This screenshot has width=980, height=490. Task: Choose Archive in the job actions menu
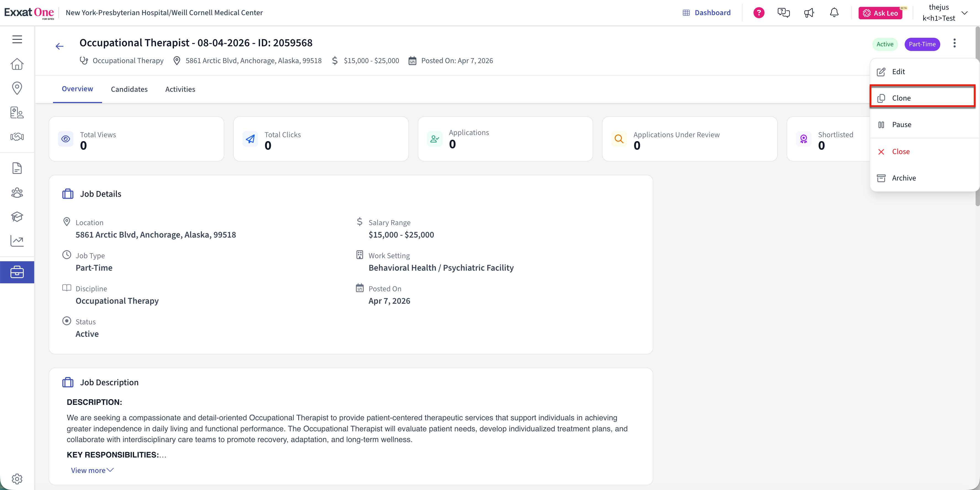(904, 178)
